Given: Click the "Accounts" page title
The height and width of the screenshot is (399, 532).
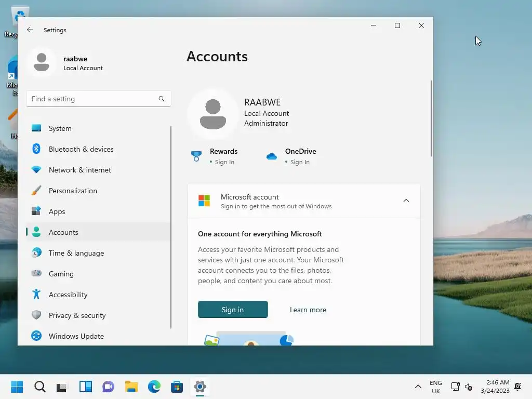Looking at the screenshot, I should click(217, 56).
